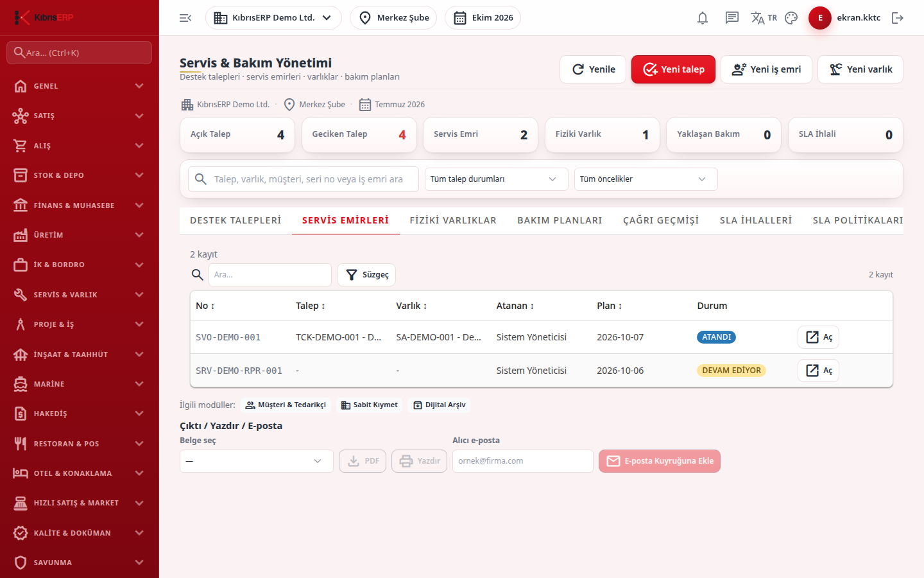
Task: Collapse the sidebar menu toggle icon
Action: click(x=185, y=18)
